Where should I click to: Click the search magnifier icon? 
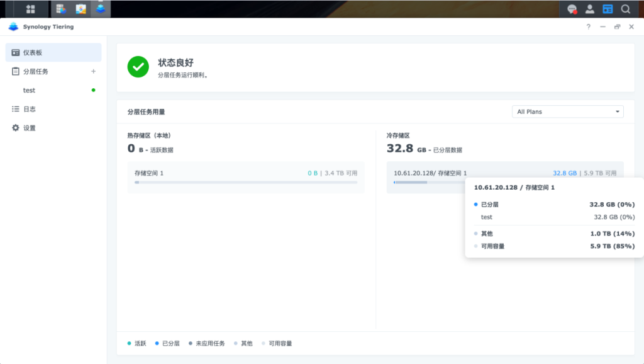(x=625, y=9)
